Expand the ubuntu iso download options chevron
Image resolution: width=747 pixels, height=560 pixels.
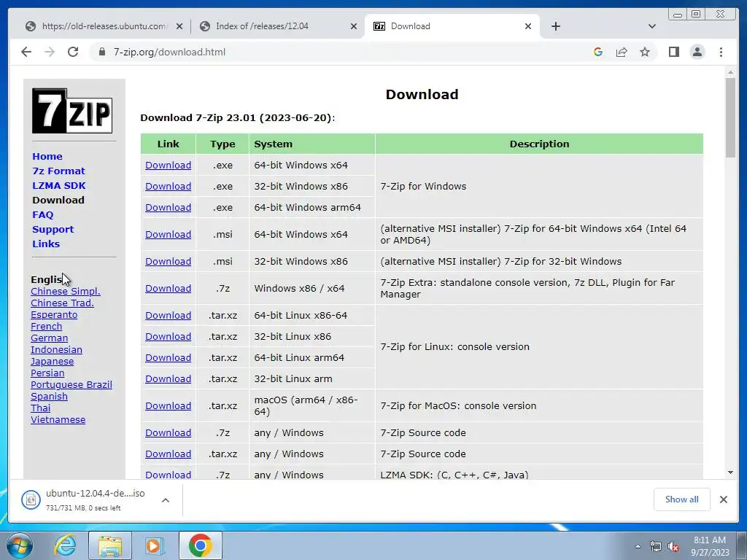(x=166, y=500)
